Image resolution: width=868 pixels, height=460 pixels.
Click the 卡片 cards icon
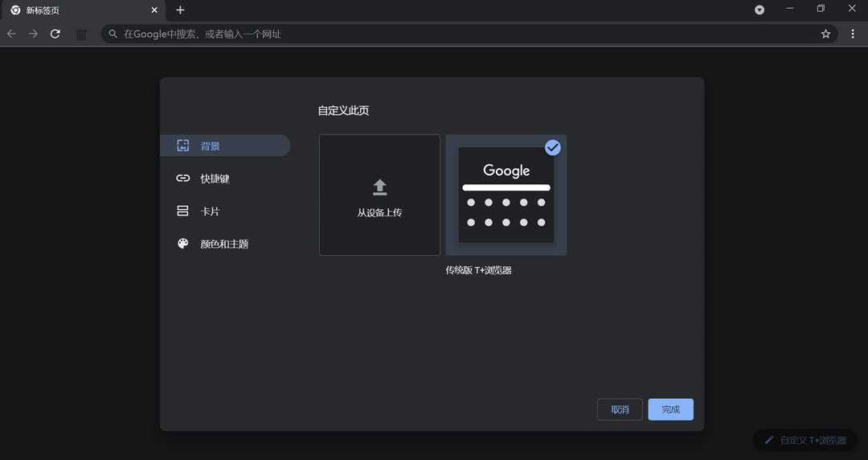coord(182,212)
